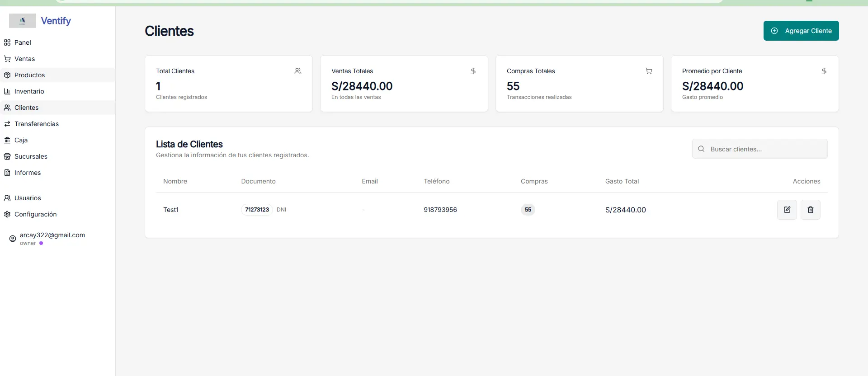Image resolution: width=868 pixels, height=376 pixels.
Task: Click the edit pencil icon for Test1
Action: tap(787, 210)
